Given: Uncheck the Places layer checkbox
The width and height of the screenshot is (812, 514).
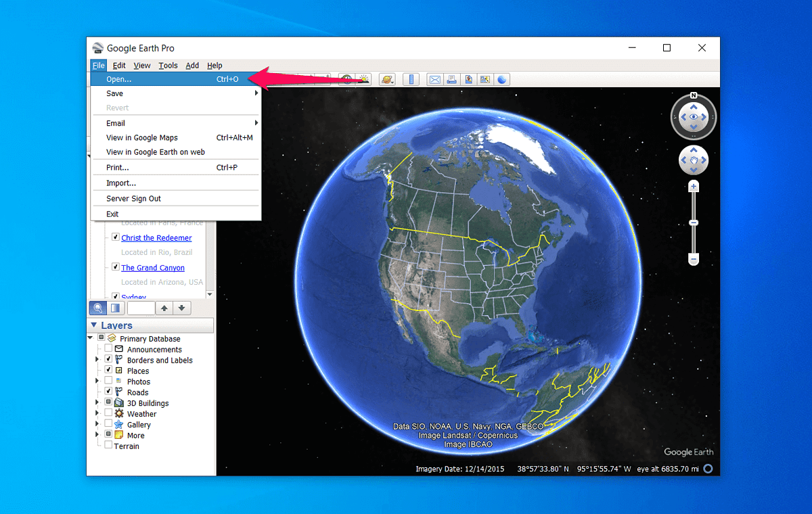Looking at the screenshot, I should [108, 371].
